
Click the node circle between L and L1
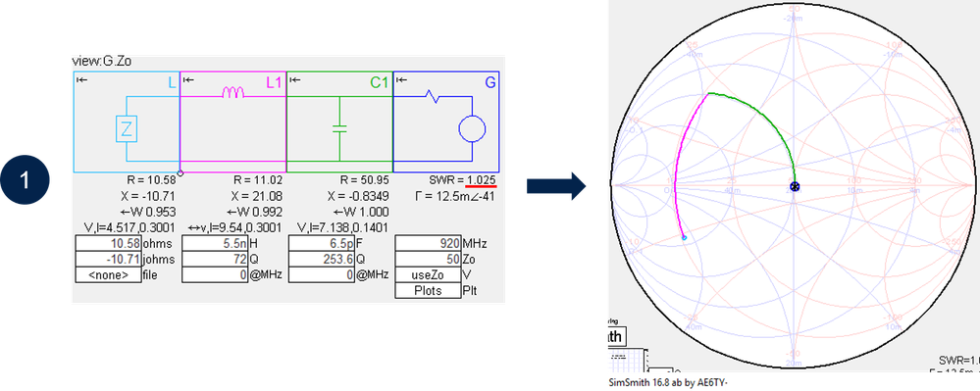pyautogui.click(x=180, y=172)
